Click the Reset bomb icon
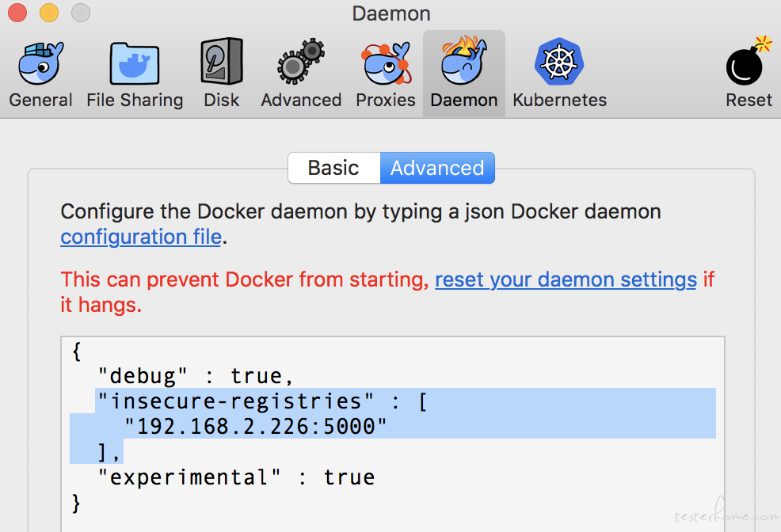This screenshot has width=781, height=532. [x=749, y=62]
